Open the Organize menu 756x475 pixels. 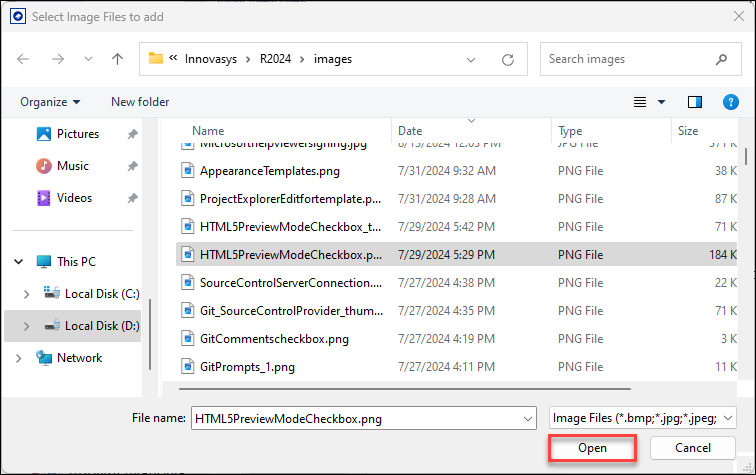click(49, 102)
